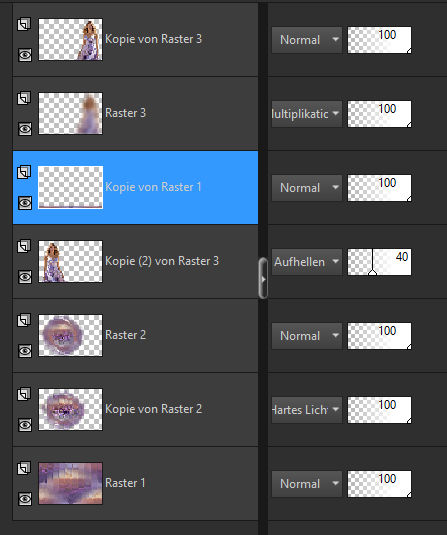Image resolution: width=447 pixels, height=535 pixels.
Task: Click the 40 opacity slider of Kopie (2) von Raster 3
Action: pos(379,262)
